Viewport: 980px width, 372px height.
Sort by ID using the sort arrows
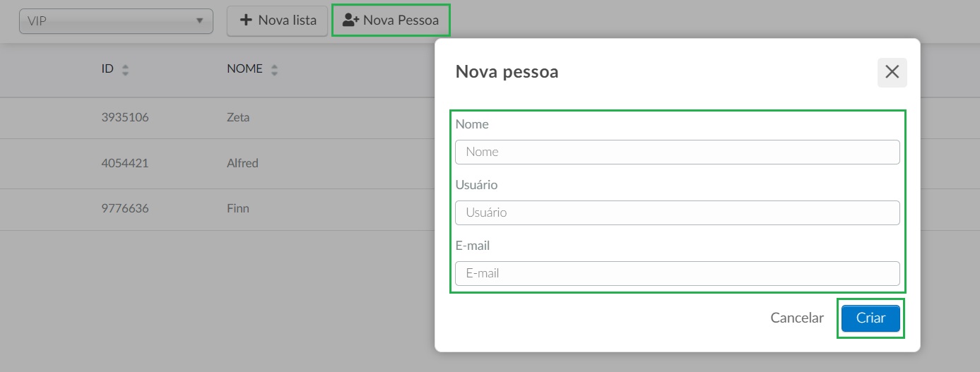pyautogui.click(x=125, y=70)
